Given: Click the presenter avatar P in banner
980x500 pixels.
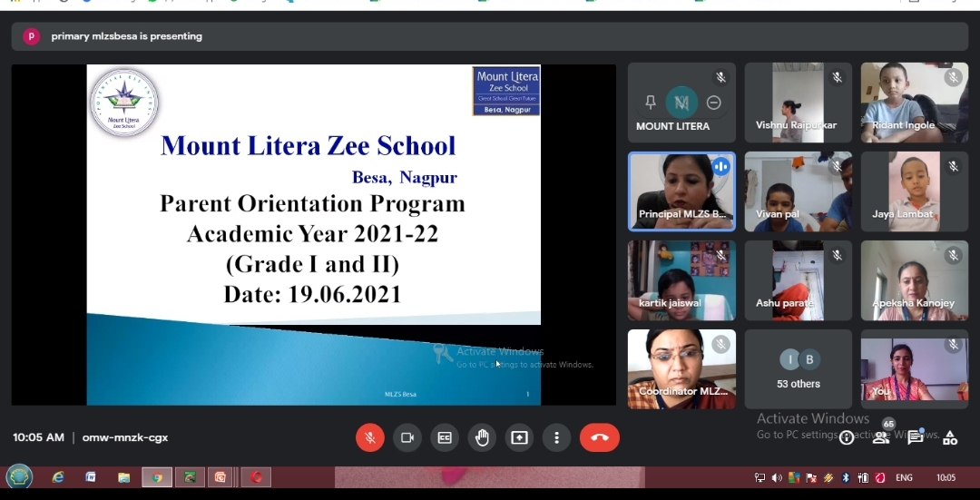Looking at the screenshot, I should point(31,36).
